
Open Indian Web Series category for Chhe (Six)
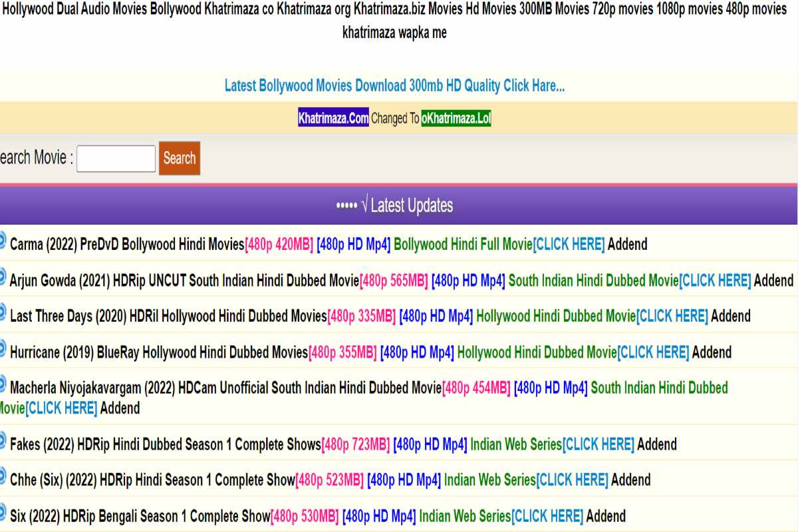click(490, 480)
